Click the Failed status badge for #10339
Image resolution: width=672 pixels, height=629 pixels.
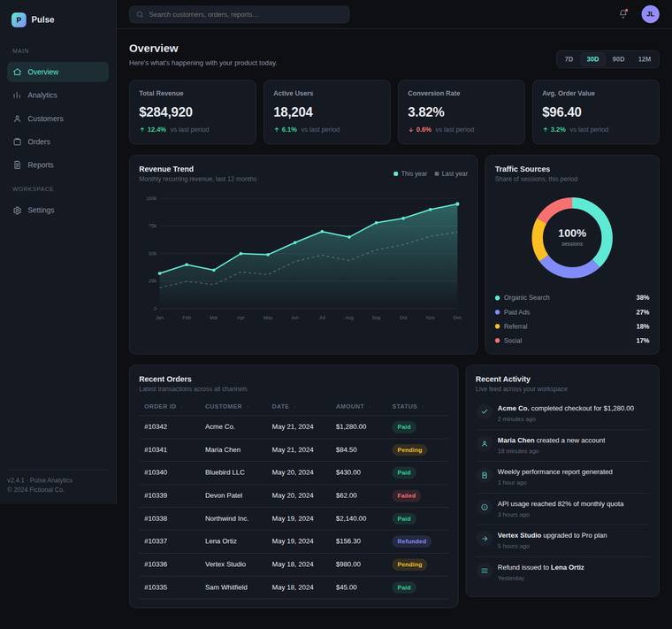[406, 495]
